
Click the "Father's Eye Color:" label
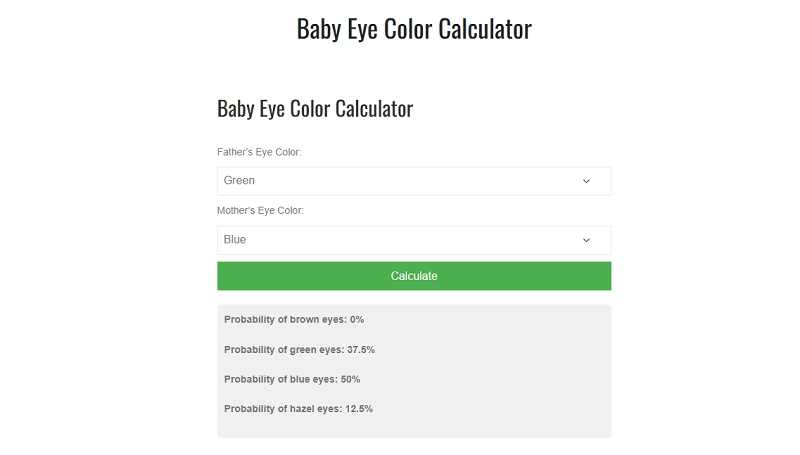tap(259, 152)
